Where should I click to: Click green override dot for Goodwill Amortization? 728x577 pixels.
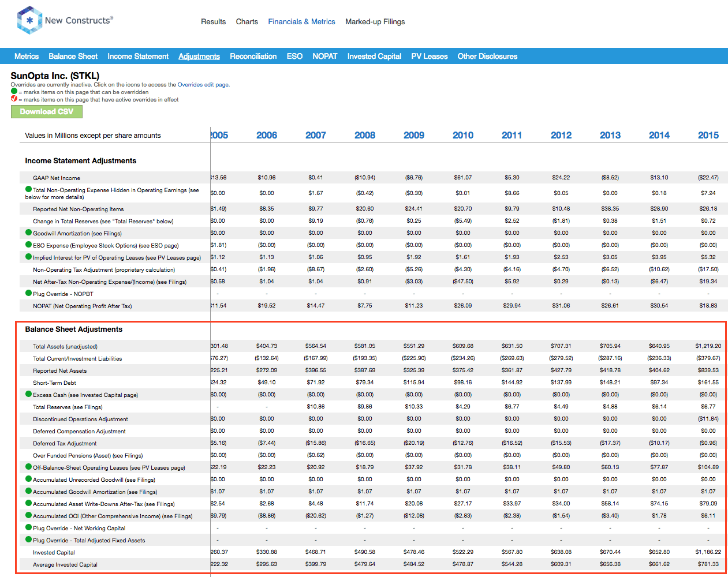[x=28, y=233]
